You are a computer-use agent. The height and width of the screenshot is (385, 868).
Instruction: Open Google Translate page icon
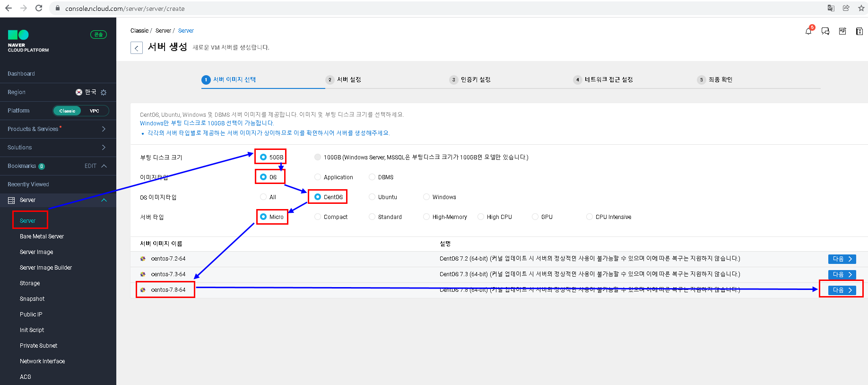tap(831, 8)
